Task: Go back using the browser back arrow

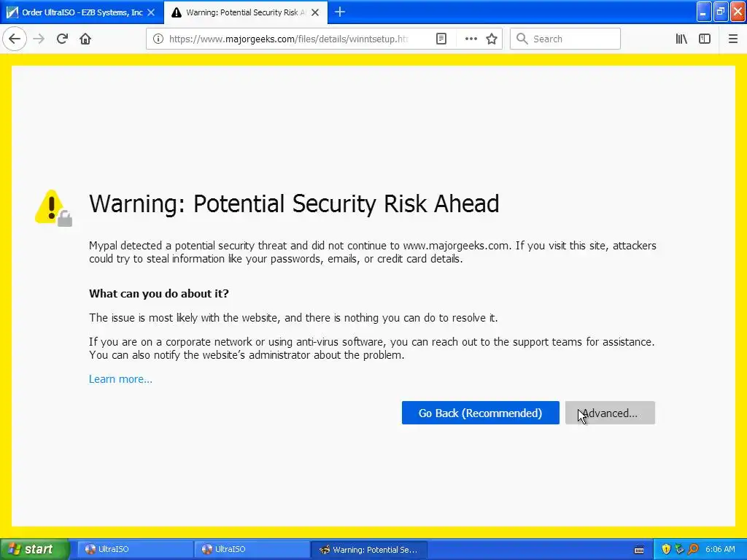Action: click(x=15, y=39)
